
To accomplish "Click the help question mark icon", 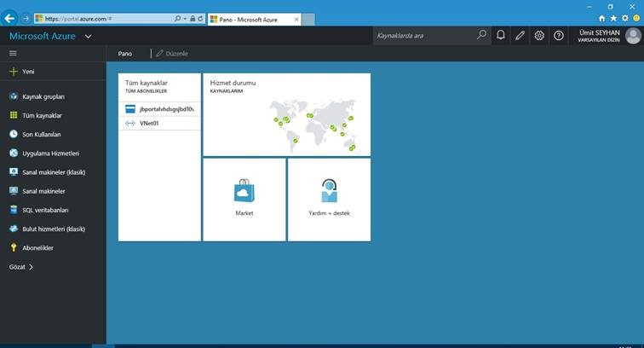I will pyautogui.click(x=559, y=35).
